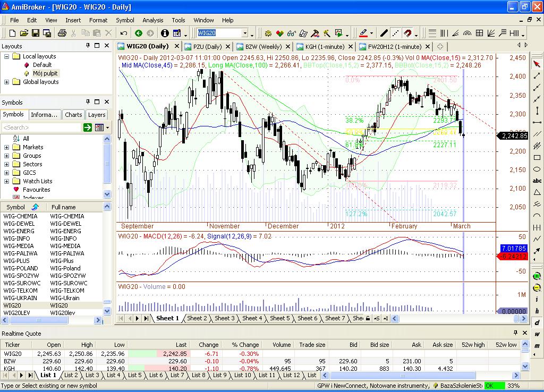Expand the Sectors folder
This screenshot has width=544, height=392.
[x=6, y=164]
